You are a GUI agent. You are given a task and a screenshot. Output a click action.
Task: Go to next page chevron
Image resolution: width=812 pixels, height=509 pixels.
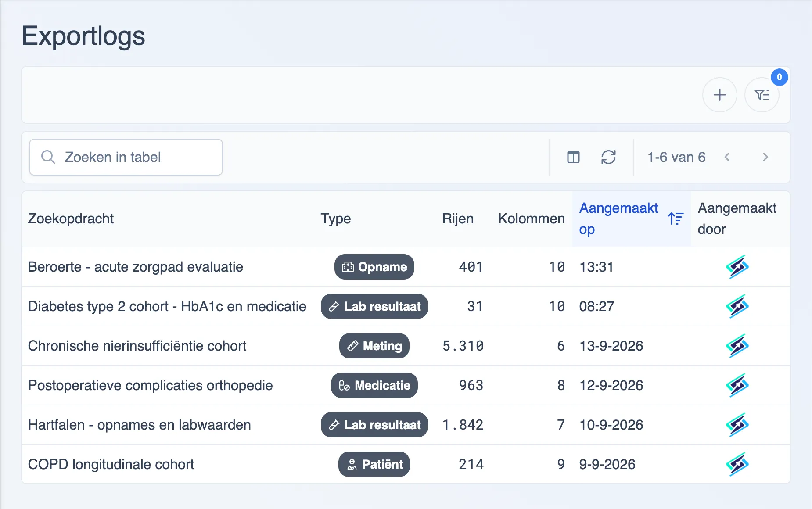765,157
